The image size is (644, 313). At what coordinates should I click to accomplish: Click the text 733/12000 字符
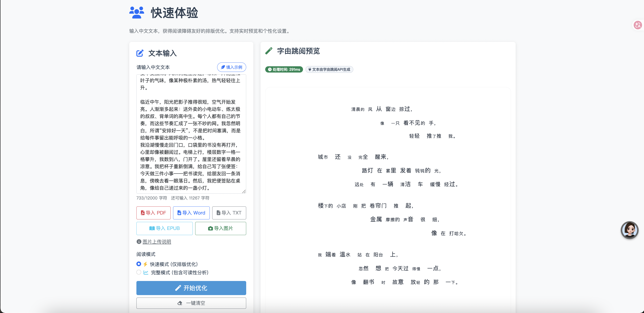pyautogui.click(x=152, y=198)
